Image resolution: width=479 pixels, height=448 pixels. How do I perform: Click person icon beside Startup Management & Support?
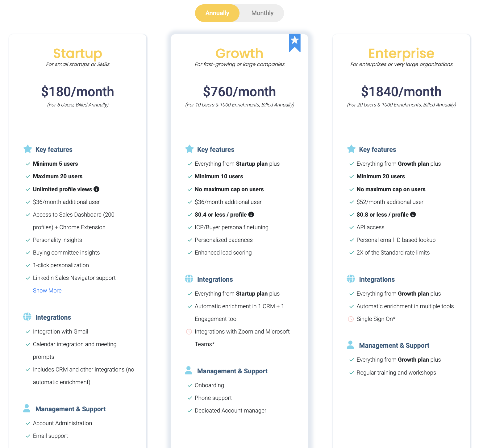click(27, 409)
